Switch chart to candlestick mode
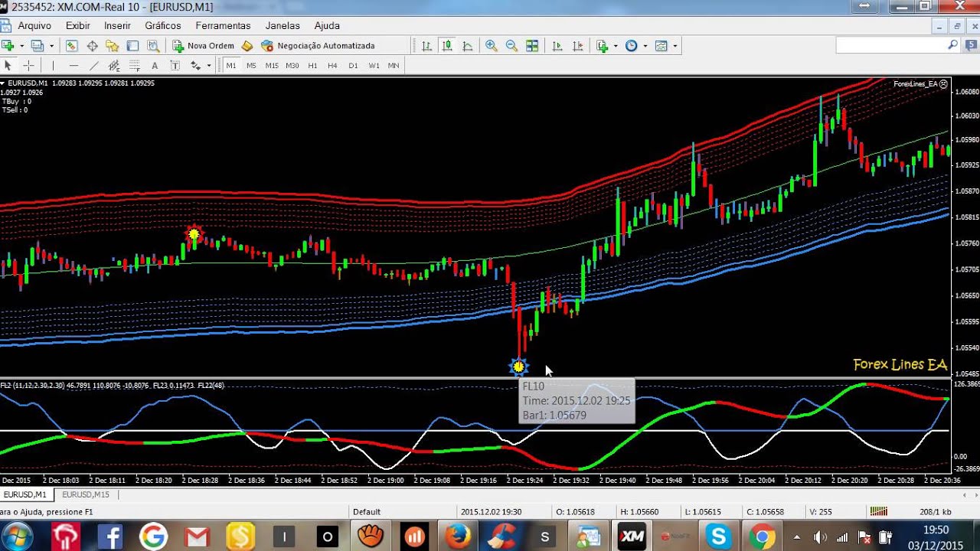 447,46
